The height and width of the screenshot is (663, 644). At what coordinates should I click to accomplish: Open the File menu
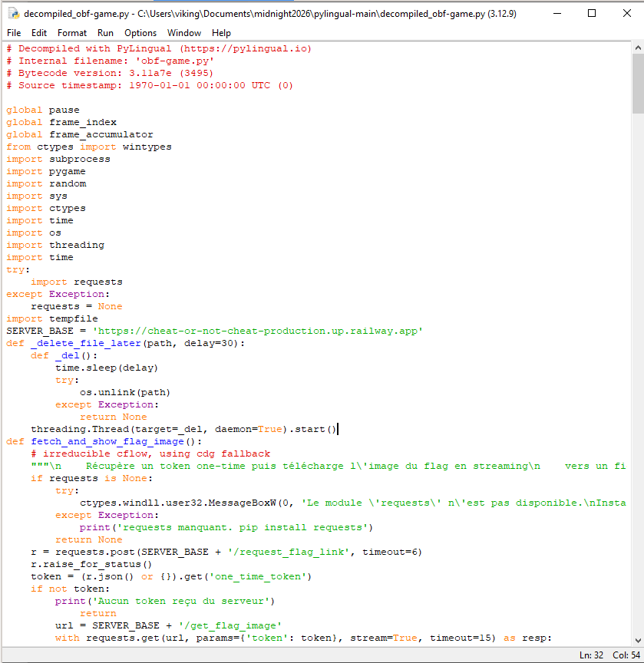click(x=14, y=33)
